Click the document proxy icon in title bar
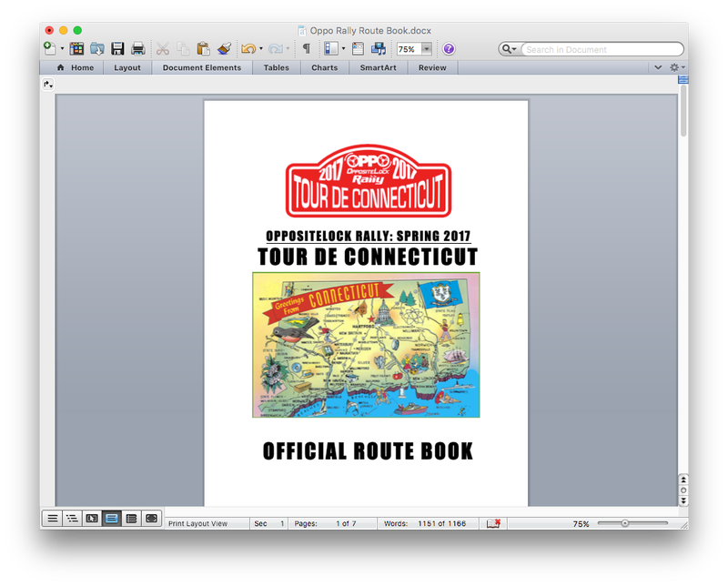The width and height of the screenshot is (728, 586). 302,31
